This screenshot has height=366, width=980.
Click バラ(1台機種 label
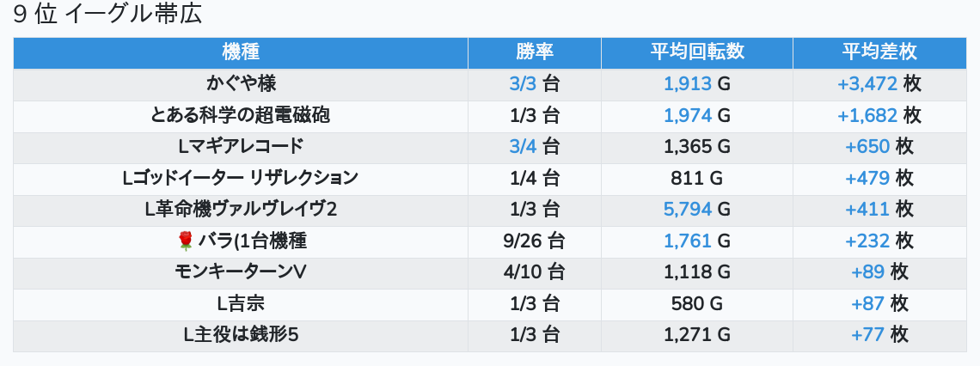[x=253, y=241]
